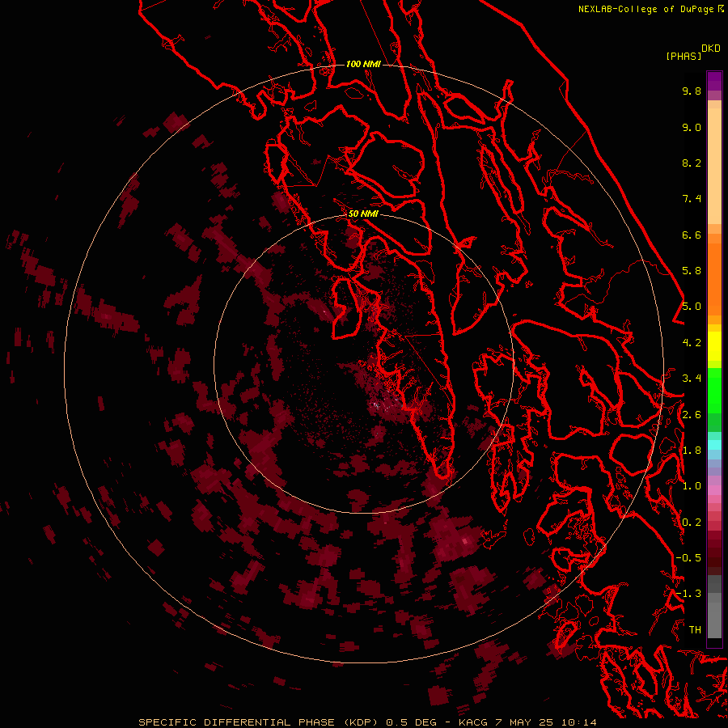Image resolution: width=728 pixels, height=728 pixels.
Task: Click the 9.0 value on color scale
Action: [692, 127]
